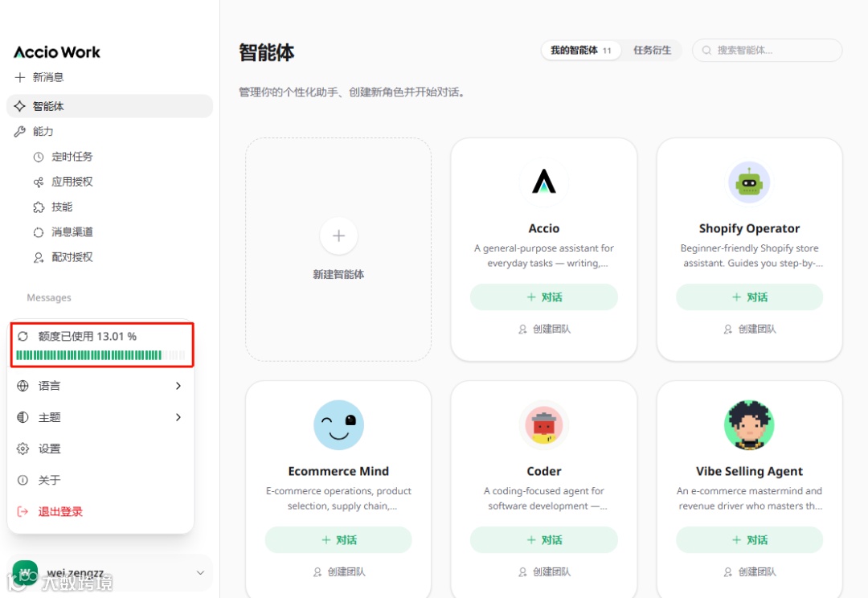
Task: Start a 对话 with the Accio agent
Action: pyautogui.click(x=543, y=297)
